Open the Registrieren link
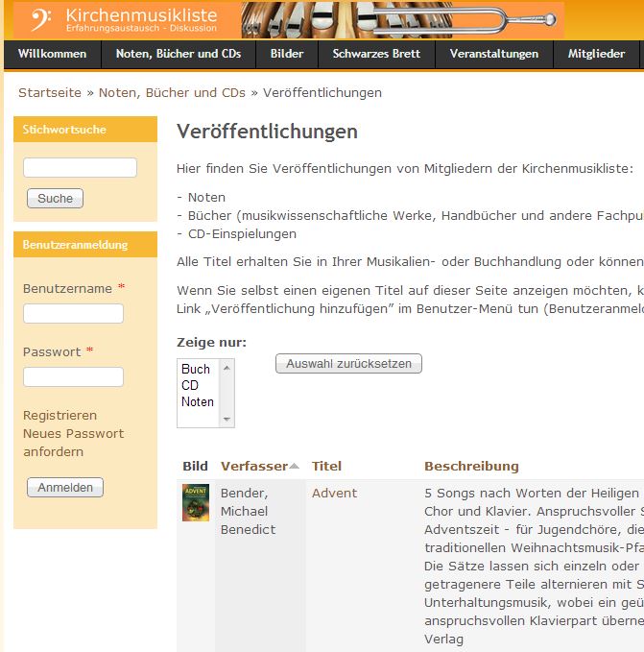This screenshot has height=652, width=644. click(60, 416)
